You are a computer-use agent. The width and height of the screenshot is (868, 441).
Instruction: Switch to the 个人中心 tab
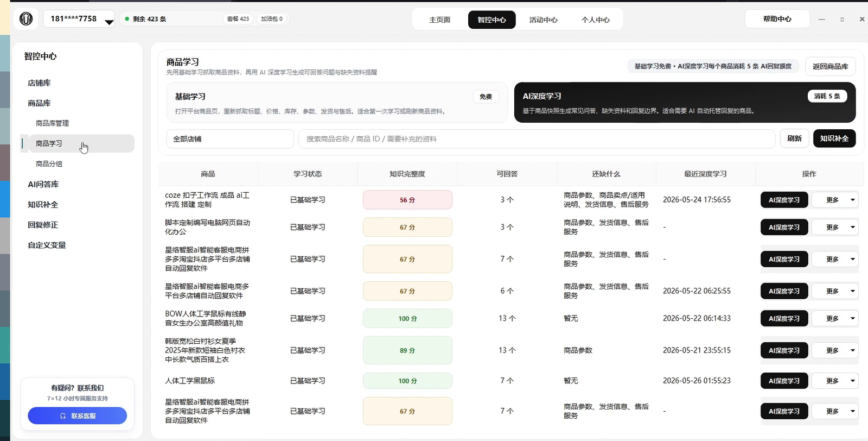[x=595, y=20]
